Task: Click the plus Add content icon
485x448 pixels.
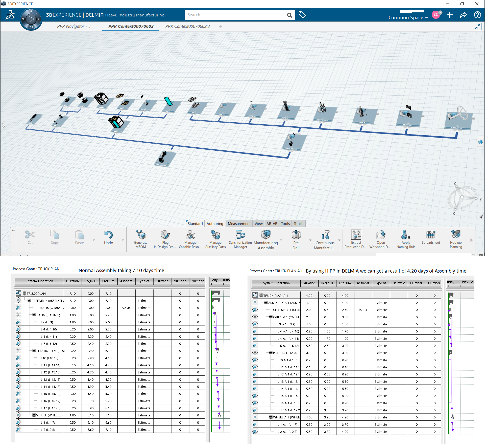Action: click(450, 15)
